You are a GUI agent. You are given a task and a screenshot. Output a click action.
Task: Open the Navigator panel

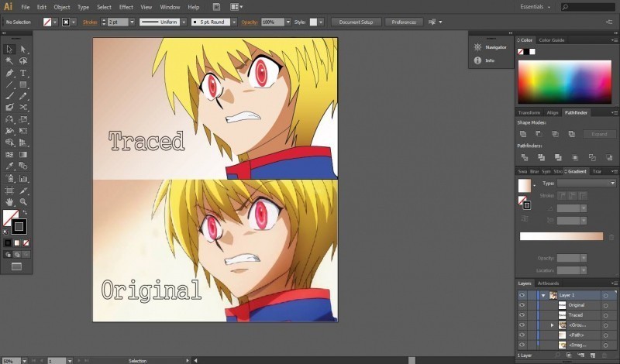click(491, 47)
